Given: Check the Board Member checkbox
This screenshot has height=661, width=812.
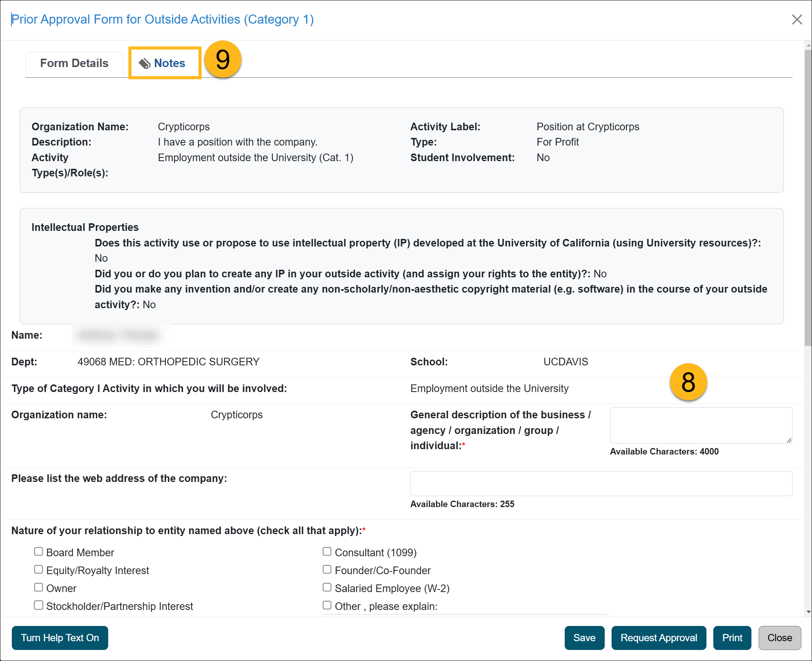Looking at the screenshot, I should click(x=38, y=552).
